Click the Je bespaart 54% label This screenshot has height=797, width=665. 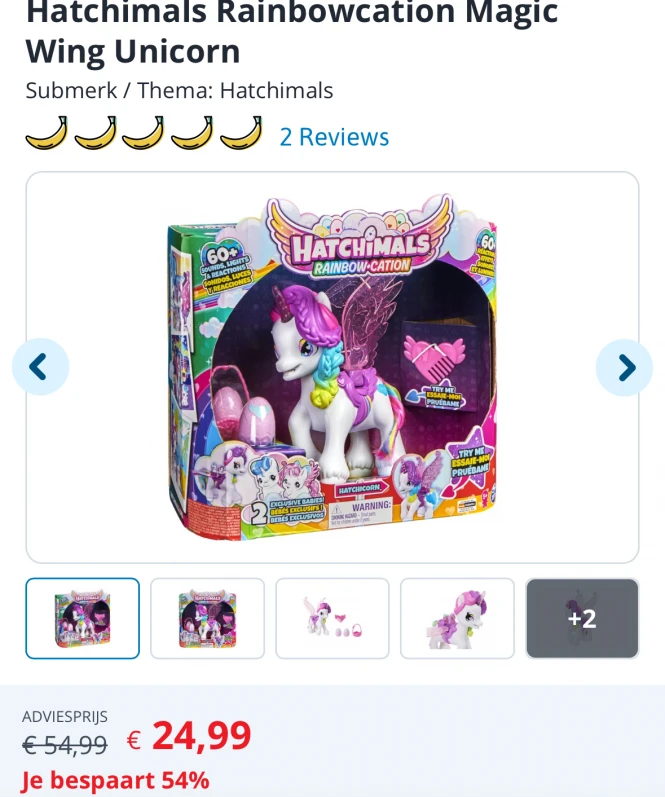pos(115,780)
